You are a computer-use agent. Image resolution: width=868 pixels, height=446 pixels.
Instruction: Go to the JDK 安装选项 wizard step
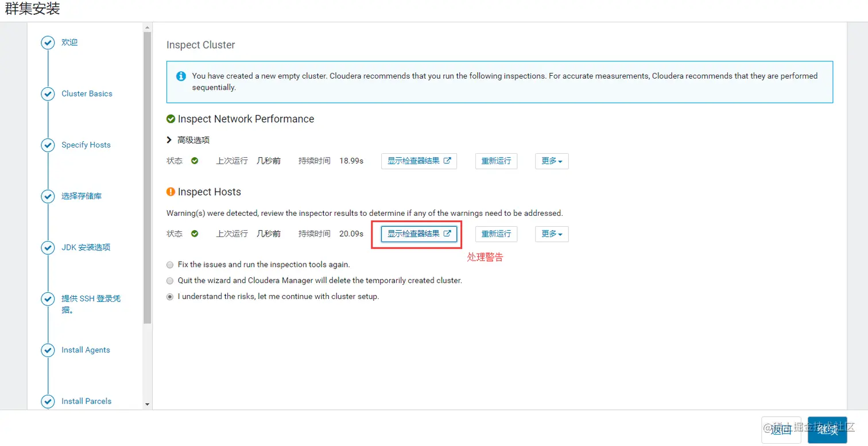tap(86, 247)
